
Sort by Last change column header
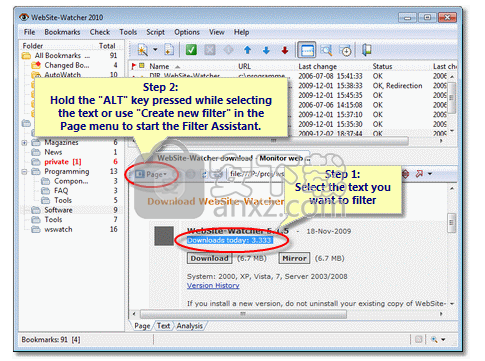(317, 66)
